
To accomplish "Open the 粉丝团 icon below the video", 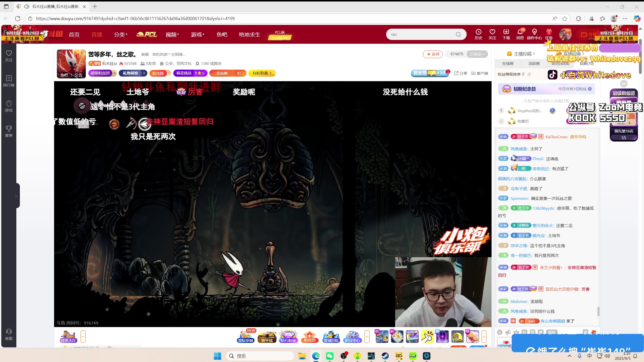I will click(310, 337).
